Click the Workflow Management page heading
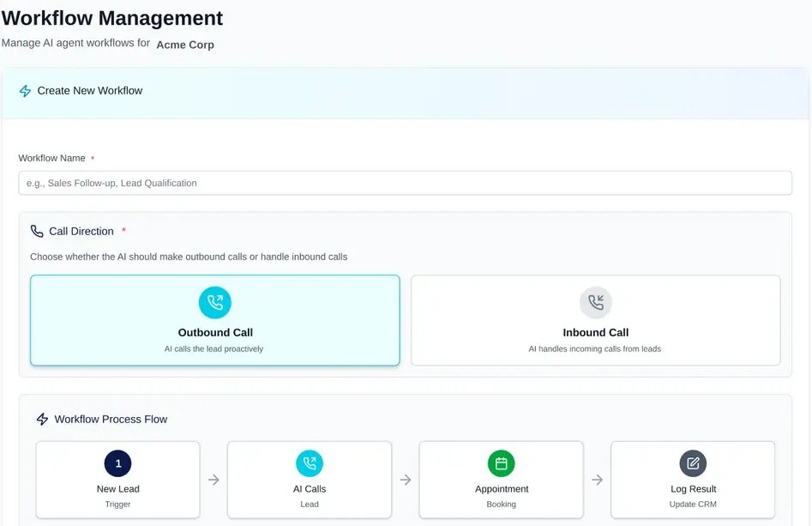Viewport: 812px width, 526px height. pyautogui.click(x=111, y=18)
